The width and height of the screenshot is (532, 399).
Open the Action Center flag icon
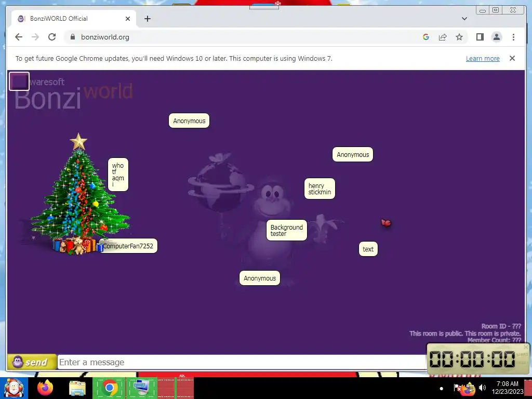tap(457, 388)
